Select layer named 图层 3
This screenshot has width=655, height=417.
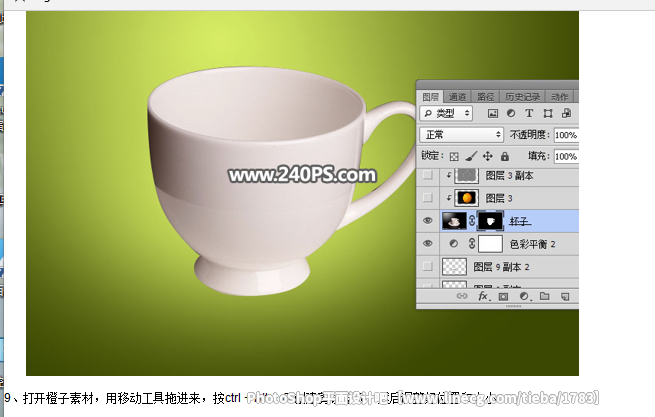click(499, 198)
